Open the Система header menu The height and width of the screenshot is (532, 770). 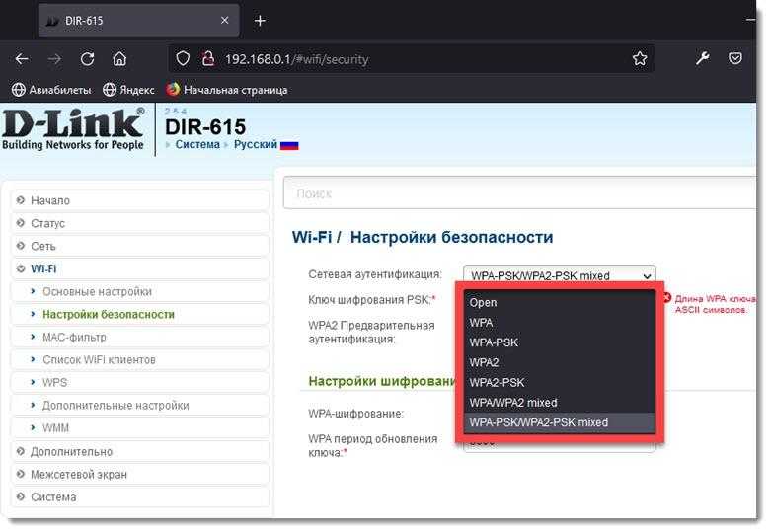tap(197, 144)
